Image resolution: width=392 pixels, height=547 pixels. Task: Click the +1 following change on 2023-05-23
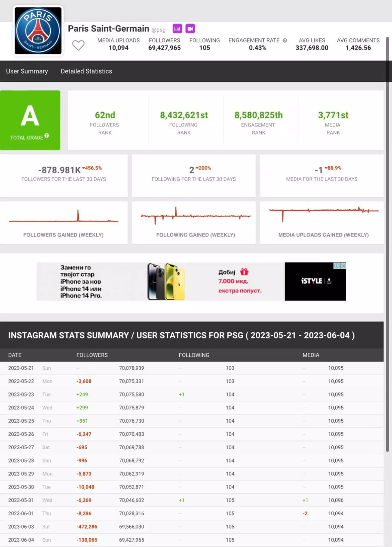coord(181,395)
